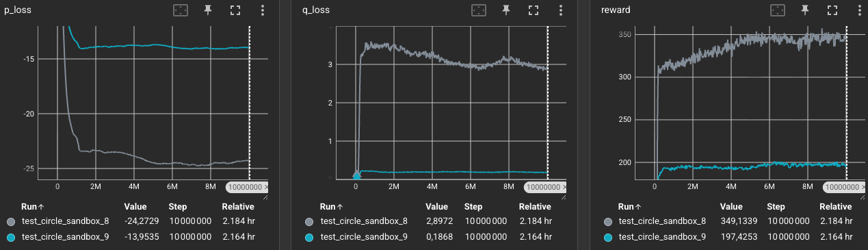Click the value -13,9535 in p_loss table
The height and width of the screenshot is (250, 868).
pyautogui.click(x=142, y=236)
